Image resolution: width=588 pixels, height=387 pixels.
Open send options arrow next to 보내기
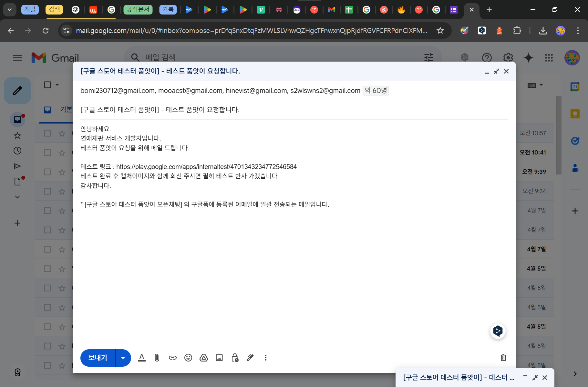pyautogui.click(x=123, y=358)
